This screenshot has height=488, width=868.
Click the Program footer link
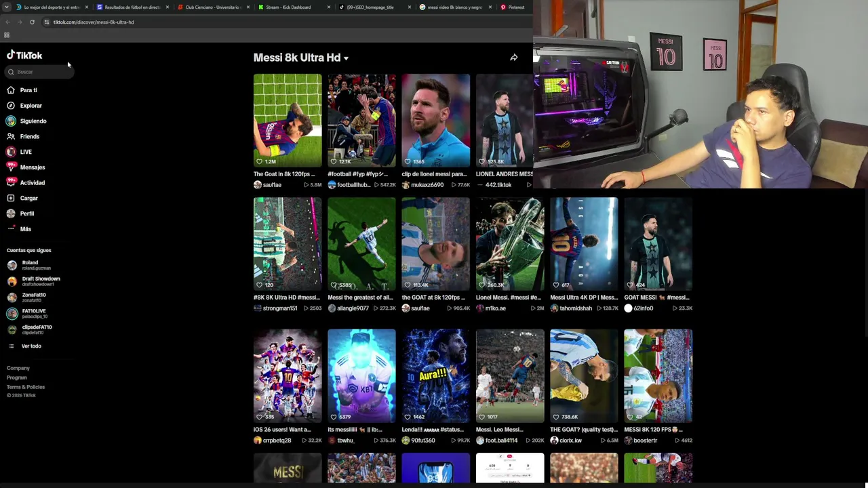pos(17,378)
